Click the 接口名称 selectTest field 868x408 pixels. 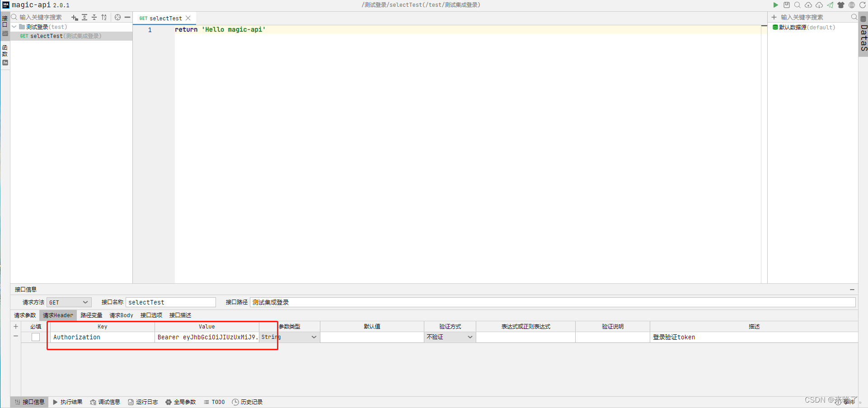click(x=171, y=302)
